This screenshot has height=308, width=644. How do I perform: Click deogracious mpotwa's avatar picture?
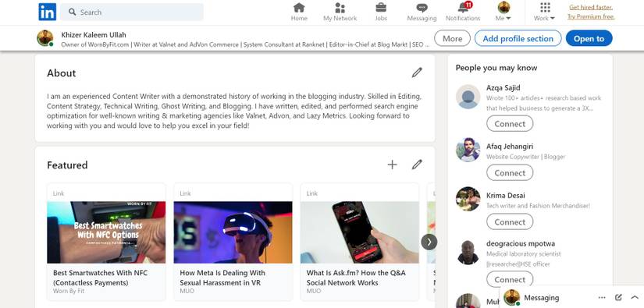pos(468,253)
